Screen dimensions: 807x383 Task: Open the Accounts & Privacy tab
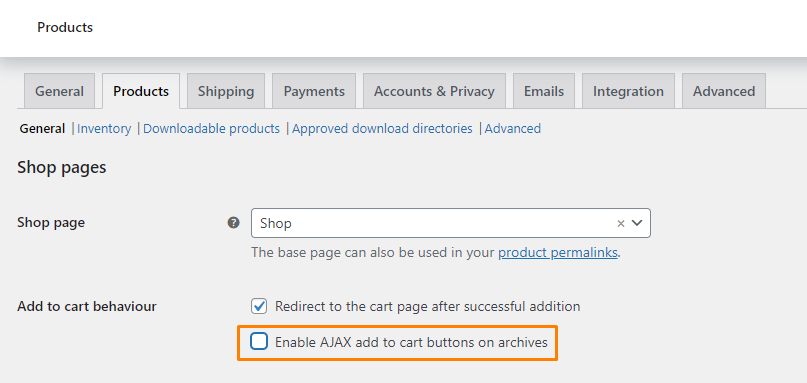[x=434, y=91]
